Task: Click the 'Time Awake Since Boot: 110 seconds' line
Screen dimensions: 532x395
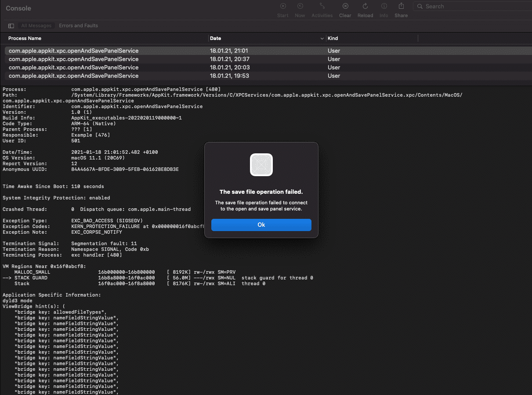Action: click(53, 186)
